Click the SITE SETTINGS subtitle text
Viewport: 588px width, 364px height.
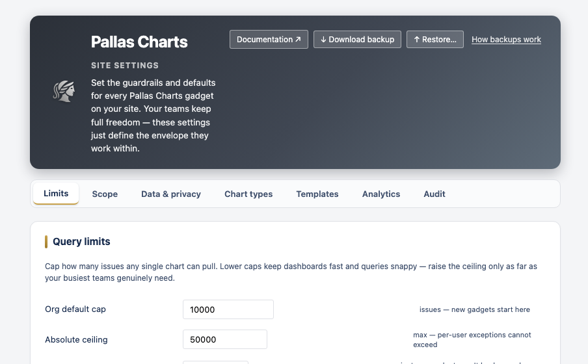(125, 65)
